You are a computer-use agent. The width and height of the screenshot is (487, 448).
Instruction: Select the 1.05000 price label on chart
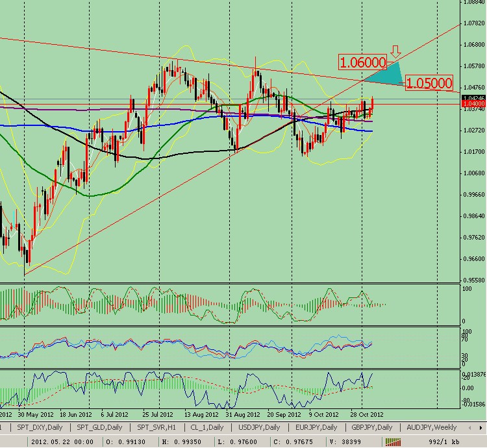[x=429, y=83]
